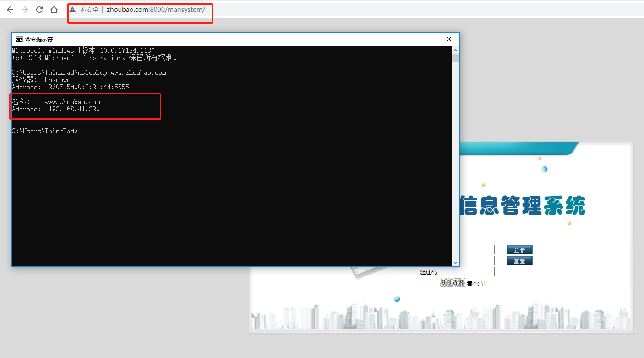
Task: Focus the 验证码 captcha input field
Action: click(467, 272)
